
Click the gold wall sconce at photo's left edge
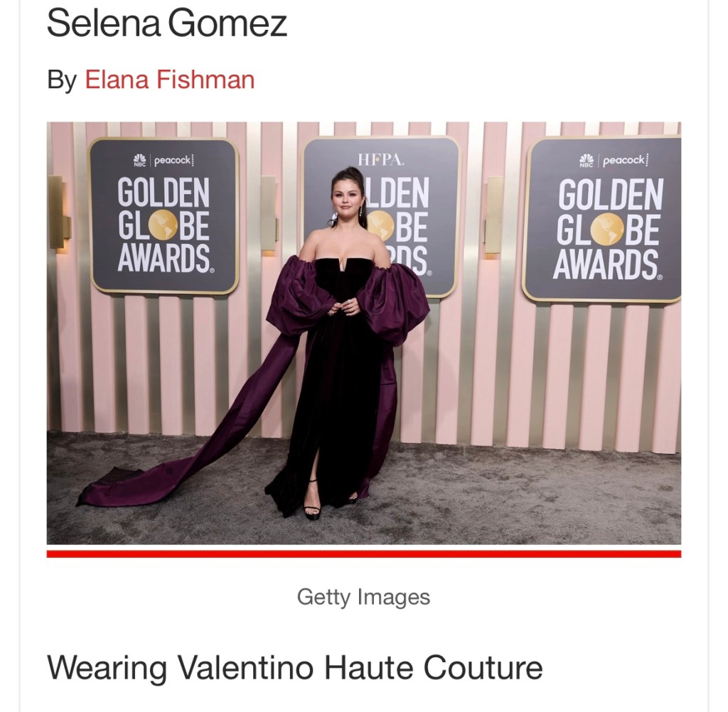click(x=57, y=213)
